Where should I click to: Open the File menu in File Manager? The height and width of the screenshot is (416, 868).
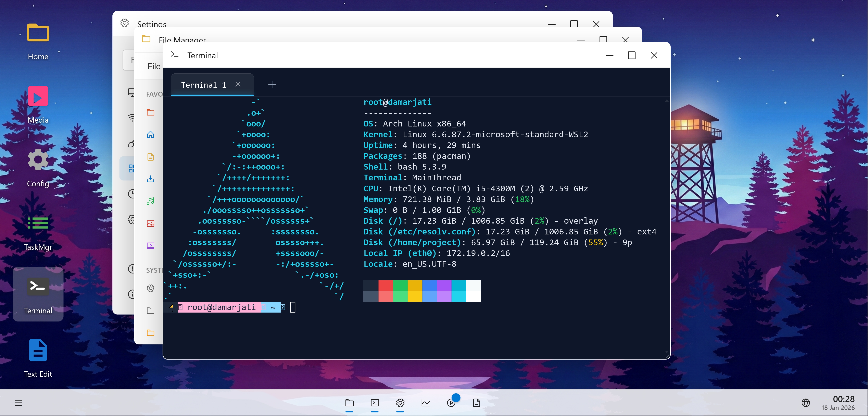coord(154,66)
